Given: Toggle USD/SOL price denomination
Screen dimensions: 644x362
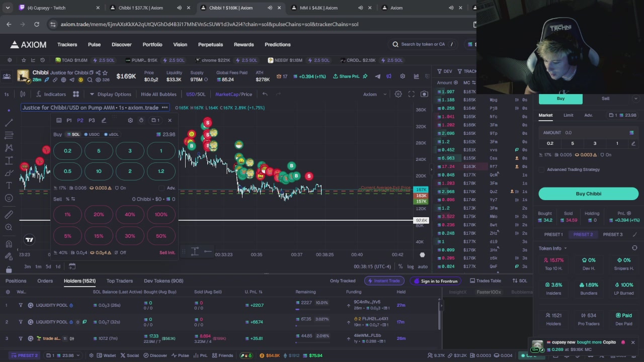Looking at the screenshot, I should (x=196, y=94).
